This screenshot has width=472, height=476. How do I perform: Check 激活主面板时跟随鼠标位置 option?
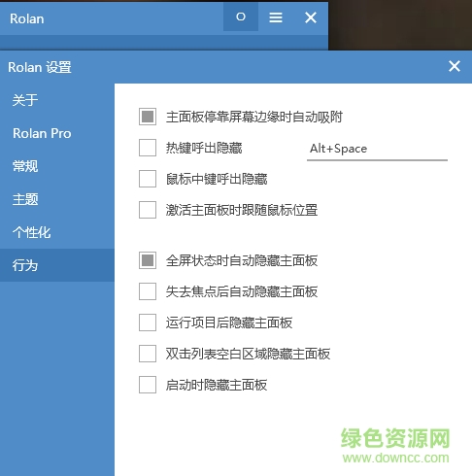[x=148, y=210]
